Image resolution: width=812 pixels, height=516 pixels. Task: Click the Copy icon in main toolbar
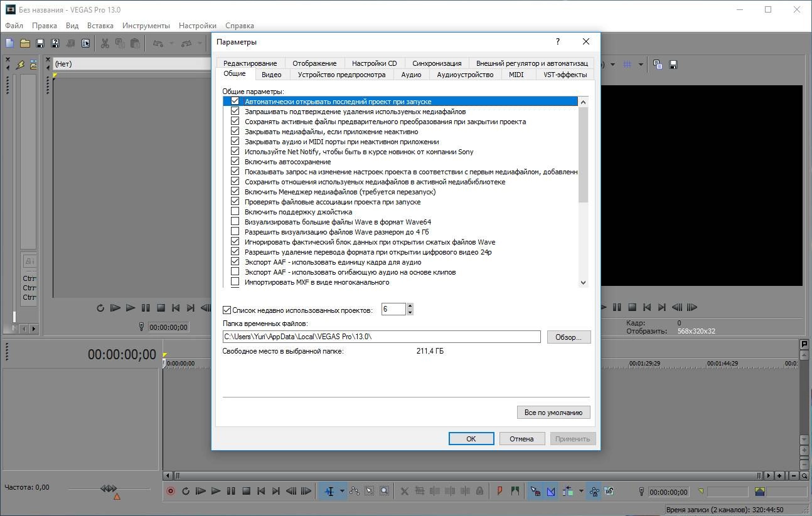(120, 43)
